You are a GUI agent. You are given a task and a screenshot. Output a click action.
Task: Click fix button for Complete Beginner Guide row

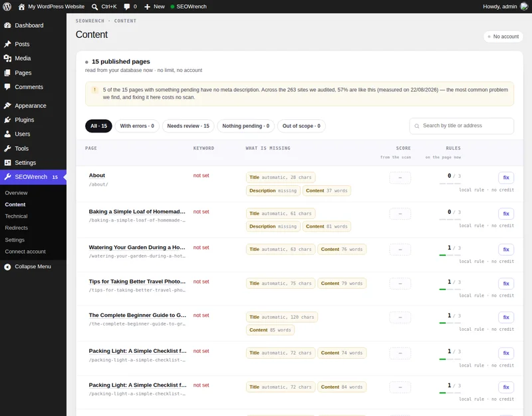[506, 317]
